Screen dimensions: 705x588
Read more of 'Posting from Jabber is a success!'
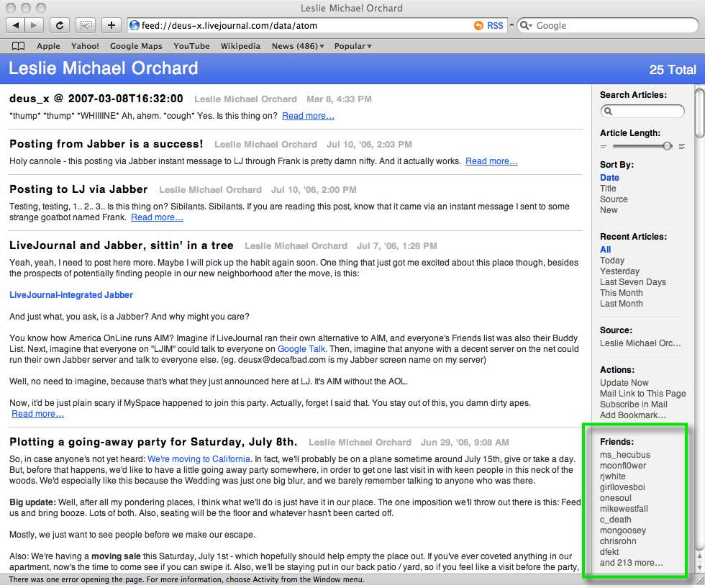[491, 161]
